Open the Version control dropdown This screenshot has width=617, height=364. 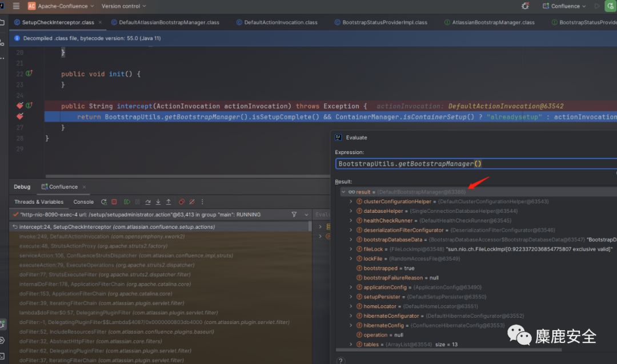pyautogui.click(x=123, y=6)
